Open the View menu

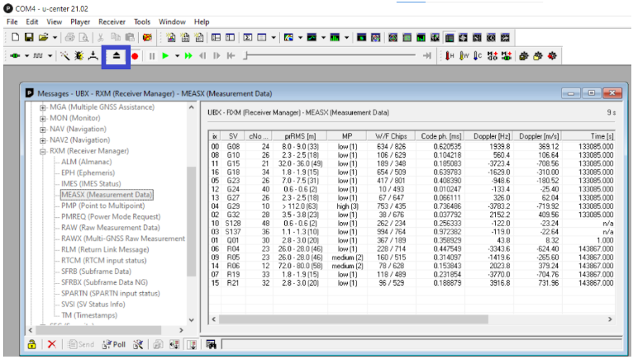click(54, 21)
